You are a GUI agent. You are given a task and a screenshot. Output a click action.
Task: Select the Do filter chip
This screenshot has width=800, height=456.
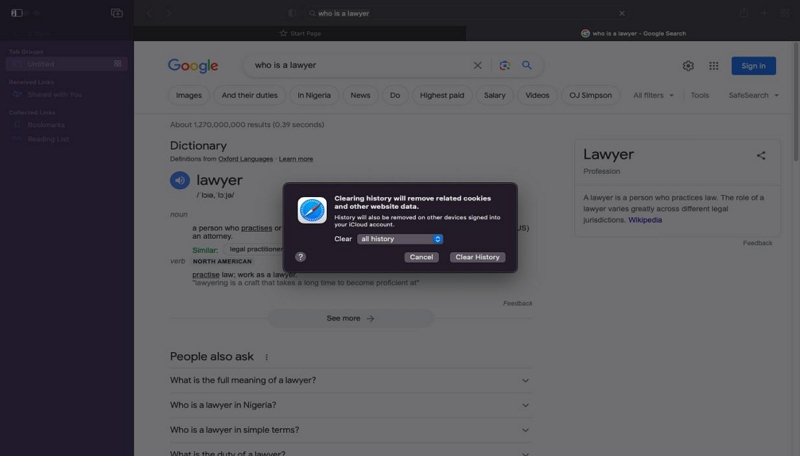click(x=395, y=95)
